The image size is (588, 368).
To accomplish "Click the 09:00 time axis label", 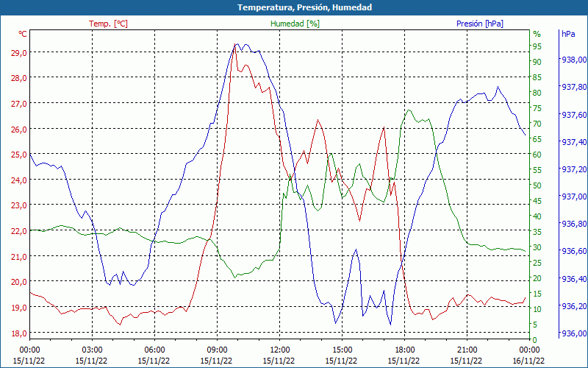I will point(217,350).
